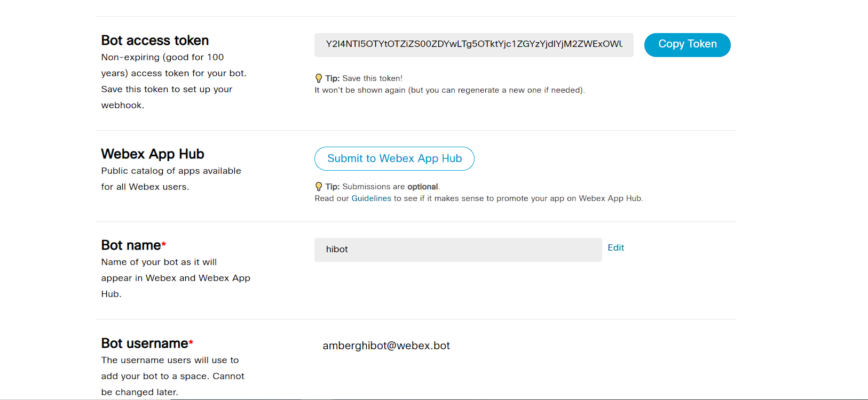Click the Bot access token heading
Screen dimensions: 868x400
tap(155, 41)
